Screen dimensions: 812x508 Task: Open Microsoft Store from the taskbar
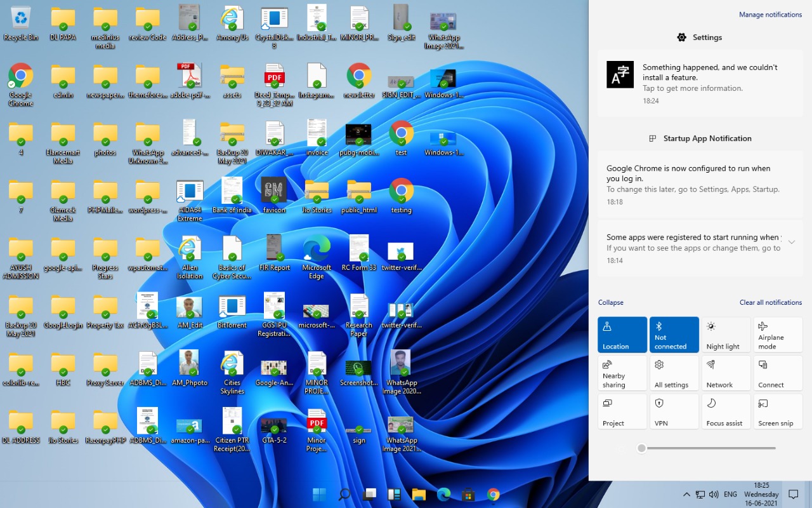(468, 495)
